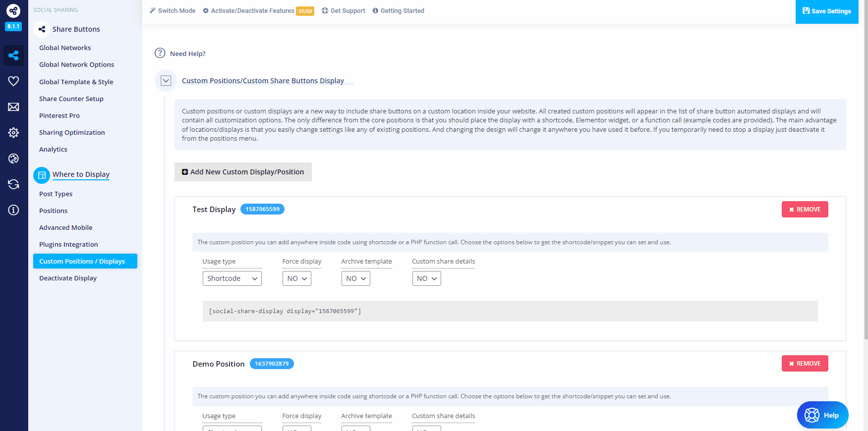Click Save Settings button
This screenshot has width=868, height=431.
point(826,11)
